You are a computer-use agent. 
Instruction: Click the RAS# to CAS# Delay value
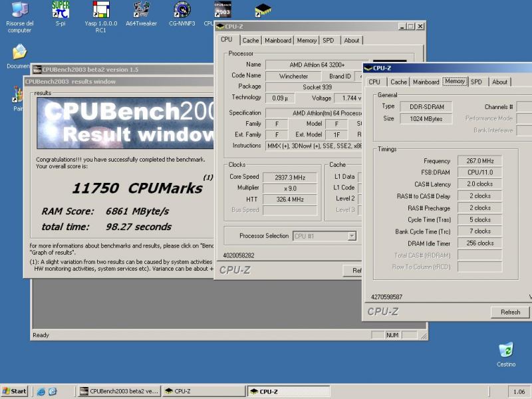tap(479, 196)
